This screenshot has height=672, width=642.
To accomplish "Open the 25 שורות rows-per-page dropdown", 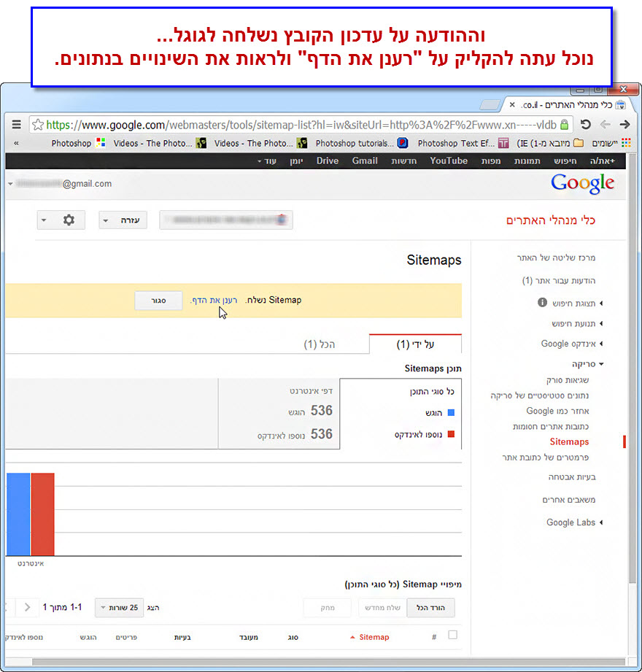I will tap(119, 608).
